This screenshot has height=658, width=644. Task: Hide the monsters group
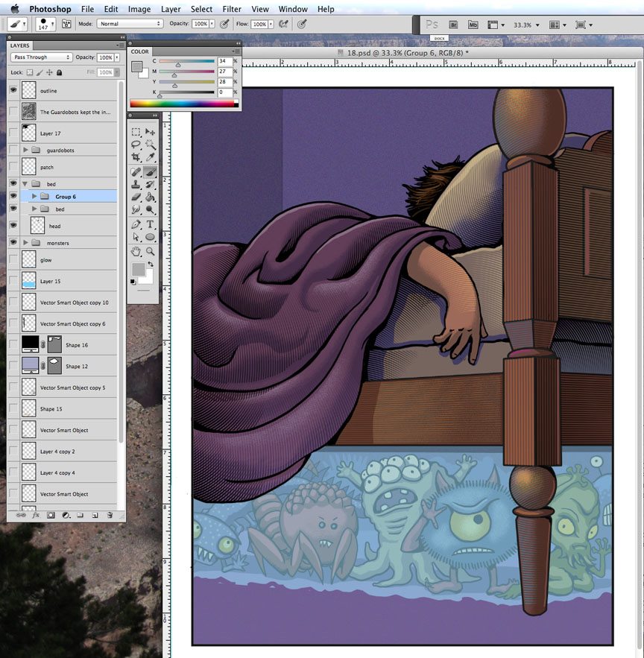[13, 242]
